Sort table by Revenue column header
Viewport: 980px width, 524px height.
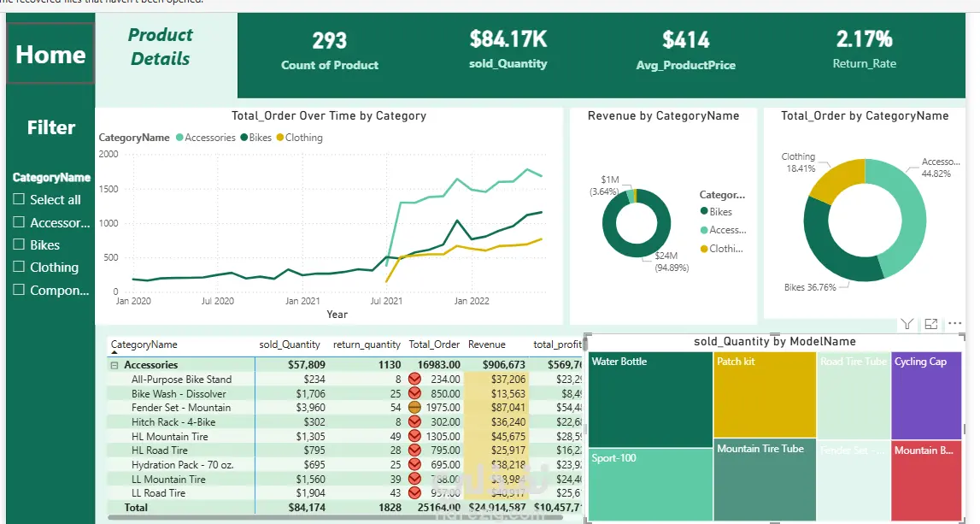487,344
